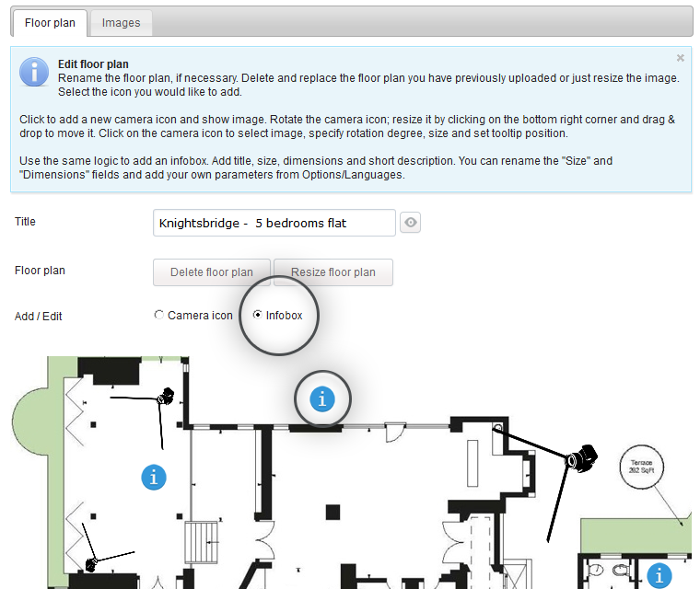Select the camera icon in the lower-left room
This screenshot has width=700, height=589.
[x=91, y=564]
